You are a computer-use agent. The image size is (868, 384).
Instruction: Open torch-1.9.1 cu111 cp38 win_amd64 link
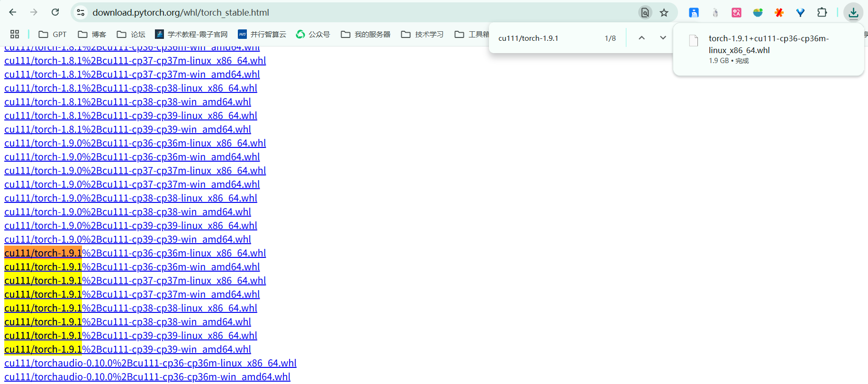point(128,322)
